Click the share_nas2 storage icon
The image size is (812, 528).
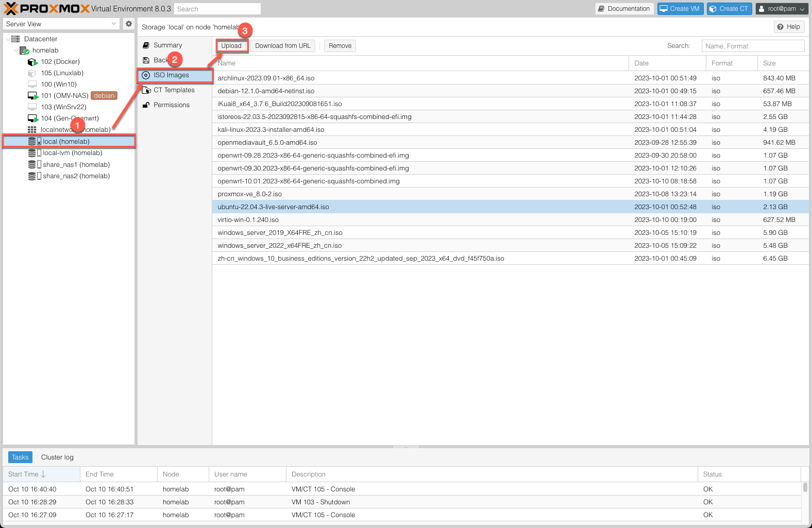[x=35, y=176]
